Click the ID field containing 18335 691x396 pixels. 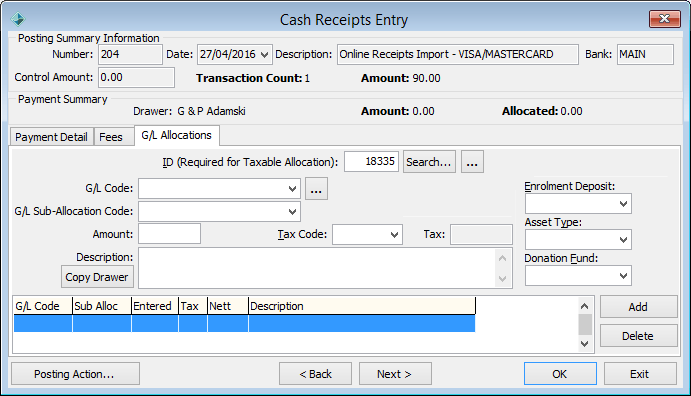coord(371,162)
